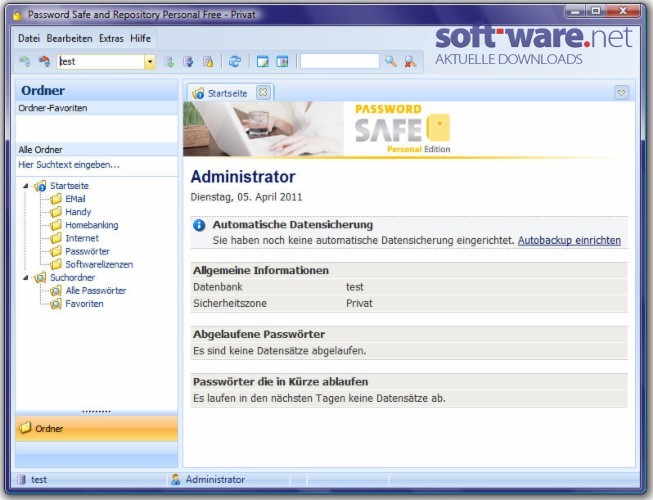Click the 'Administrator' page heading
The height and width of the screenshot is (500, 653).
pyautogui.click(x=243, y=177)
